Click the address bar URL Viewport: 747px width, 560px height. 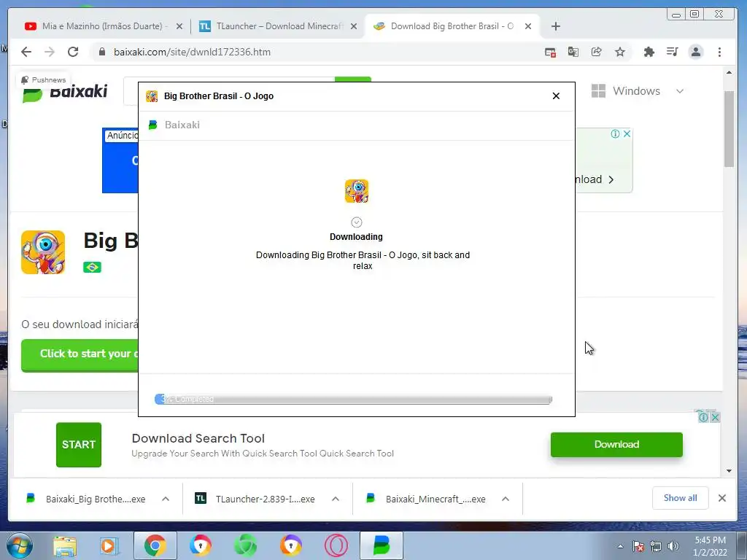pyautogui.click(x=192, y=52)
